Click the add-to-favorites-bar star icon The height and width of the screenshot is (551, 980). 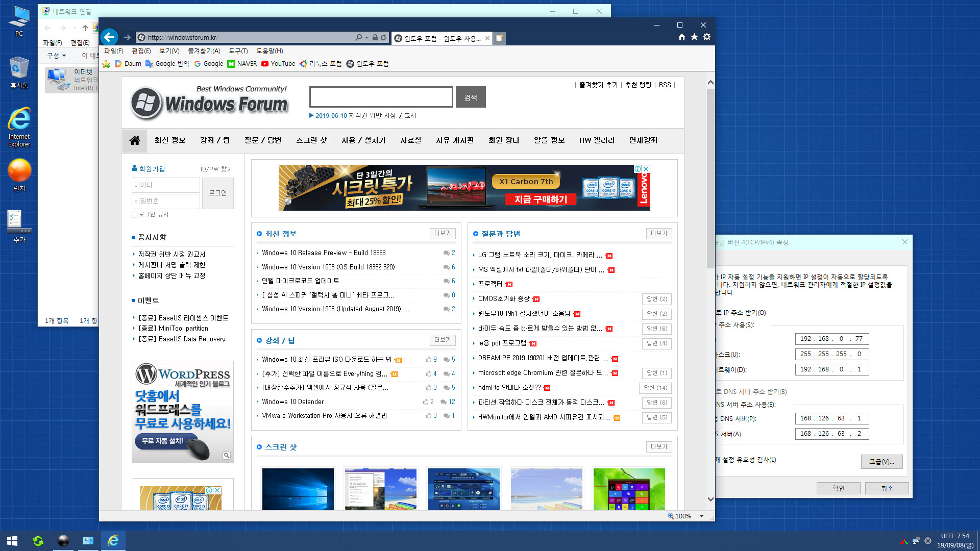106,64
